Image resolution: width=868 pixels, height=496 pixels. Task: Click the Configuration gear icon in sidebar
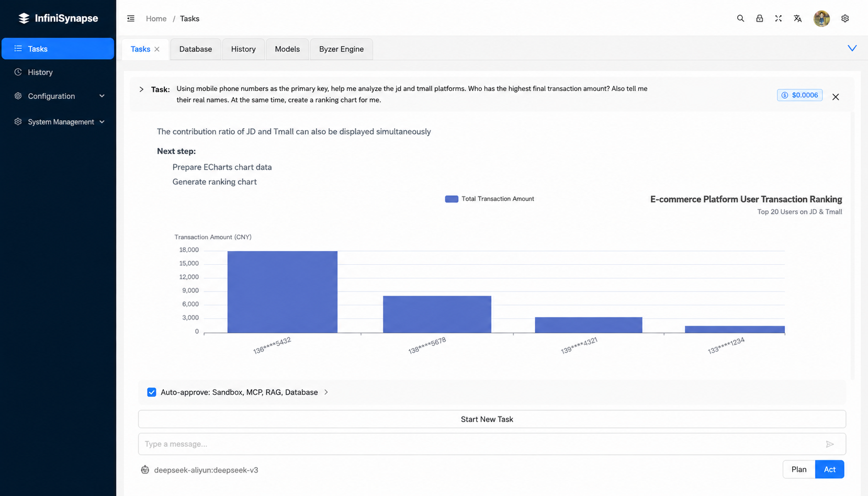click(x=18, y=96)
